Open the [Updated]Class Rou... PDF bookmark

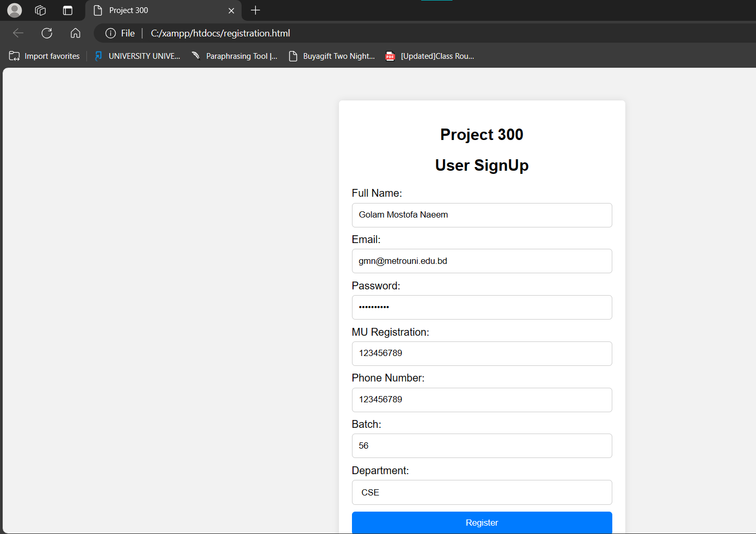(x=430, y=56)
